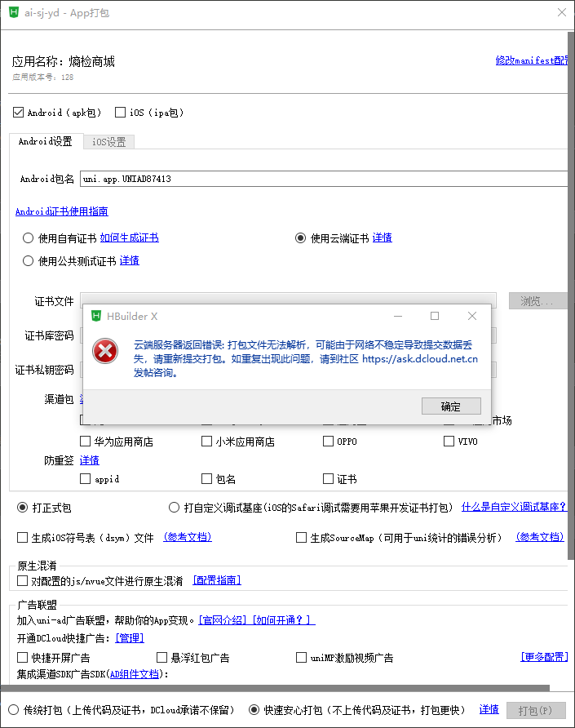Close the App打包 window
This screenshot has width=575, height=728.
pyautogui.click(x=561, y=12)
